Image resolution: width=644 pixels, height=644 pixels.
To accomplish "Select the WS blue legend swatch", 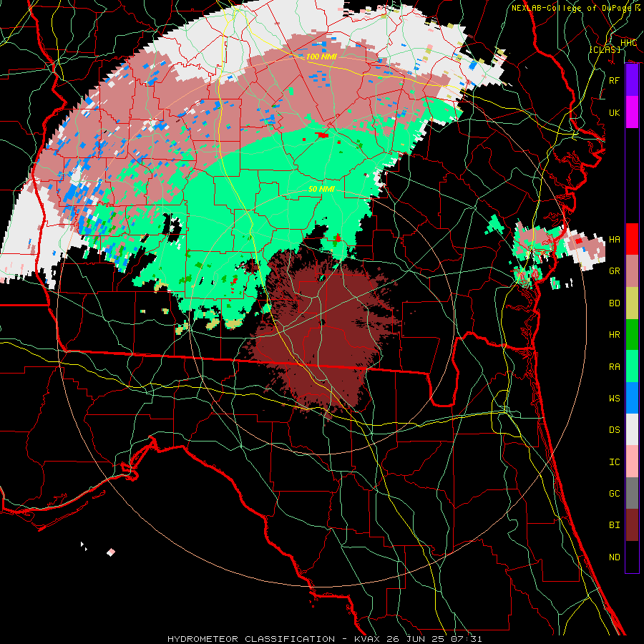I will (632, 398).
